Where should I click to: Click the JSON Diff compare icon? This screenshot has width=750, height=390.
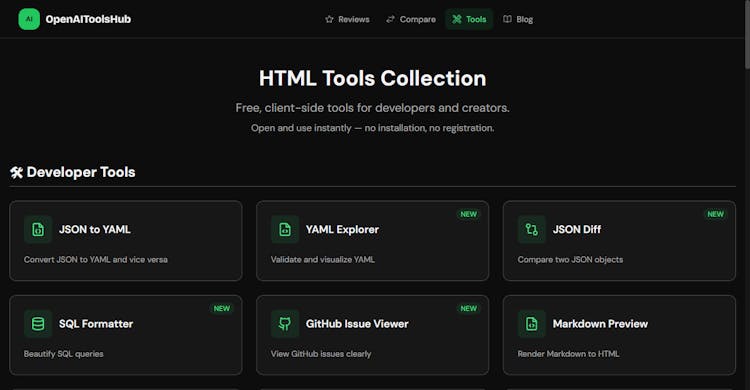click(x=531, y=230)
